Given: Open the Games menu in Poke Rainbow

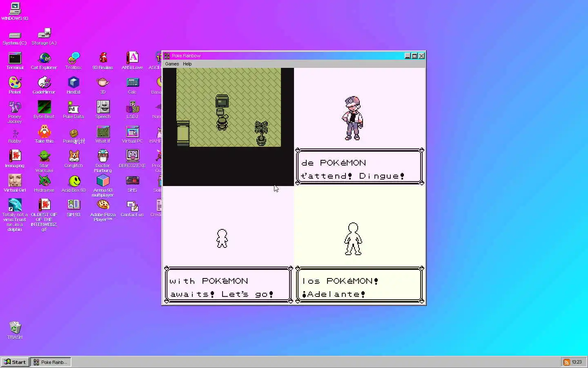Looking at the screenshot, I should pos(172,64).
